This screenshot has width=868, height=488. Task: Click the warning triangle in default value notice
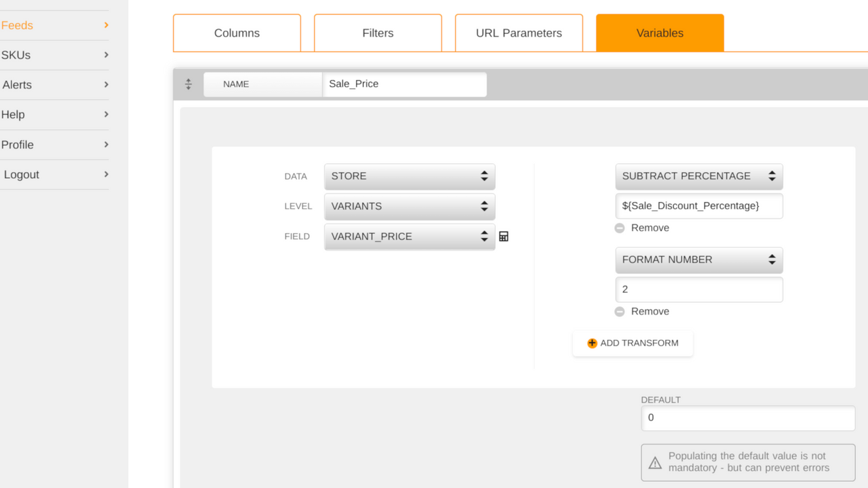tap(655, 463)
